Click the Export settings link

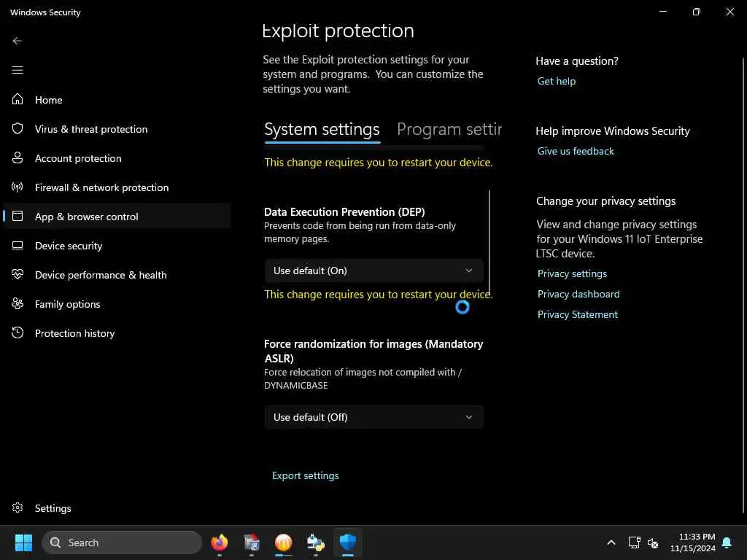pos(306,475)
